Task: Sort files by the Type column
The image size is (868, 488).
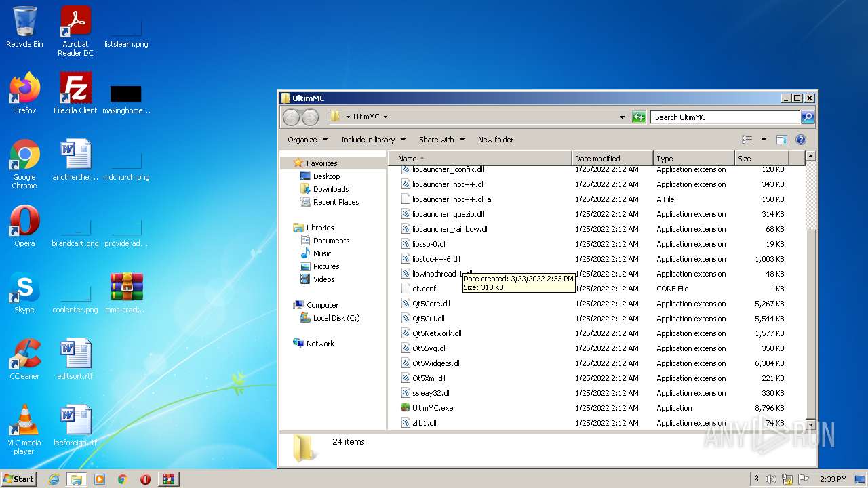Action: point(694,159)
